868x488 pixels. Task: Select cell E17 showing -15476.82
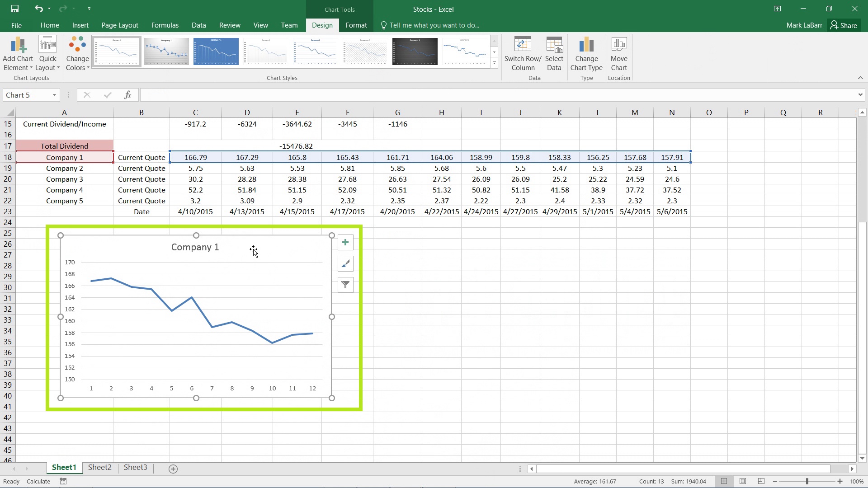[x=296, y=145]
